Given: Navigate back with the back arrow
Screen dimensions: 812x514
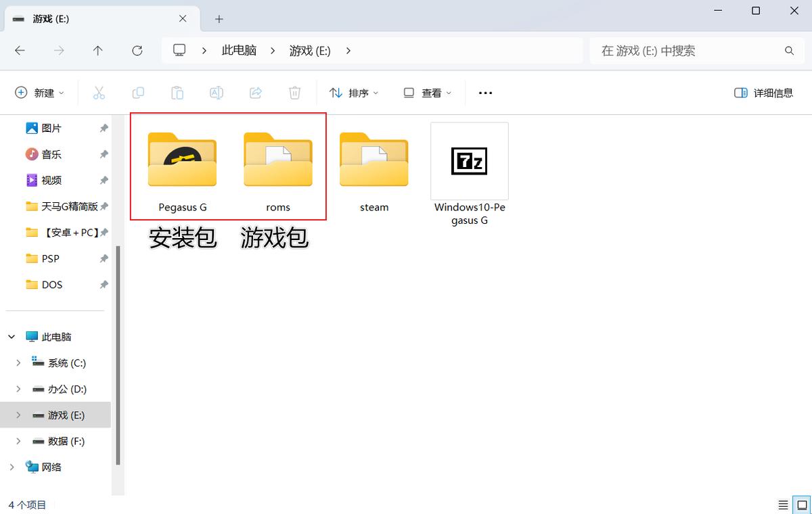Looking at the screenshot, I should [20, 50].
